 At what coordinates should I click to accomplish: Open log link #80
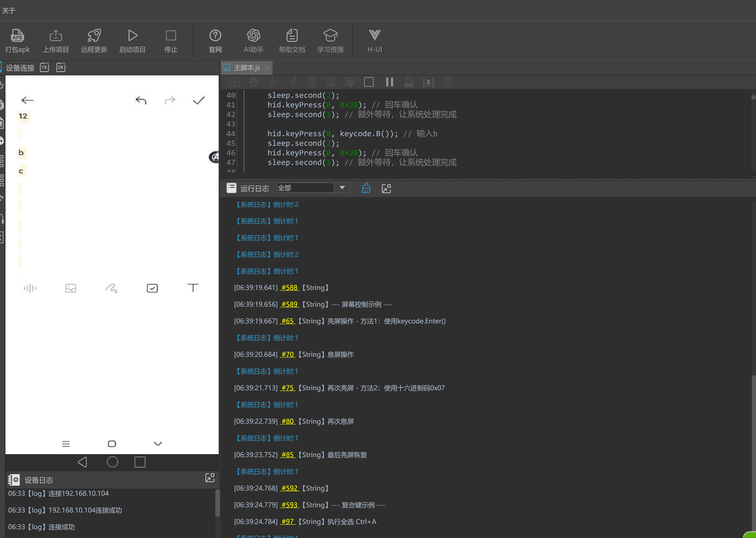287,422
